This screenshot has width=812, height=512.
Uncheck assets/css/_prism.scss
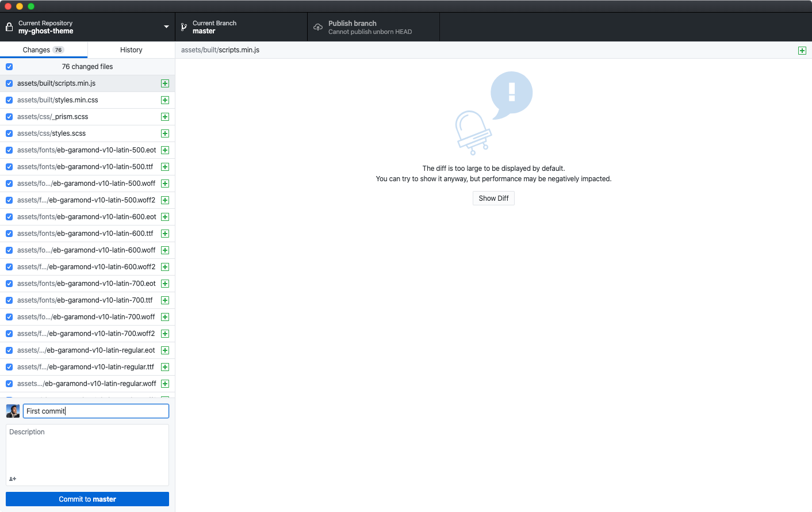pyautogui.click(x=9, y=117)
